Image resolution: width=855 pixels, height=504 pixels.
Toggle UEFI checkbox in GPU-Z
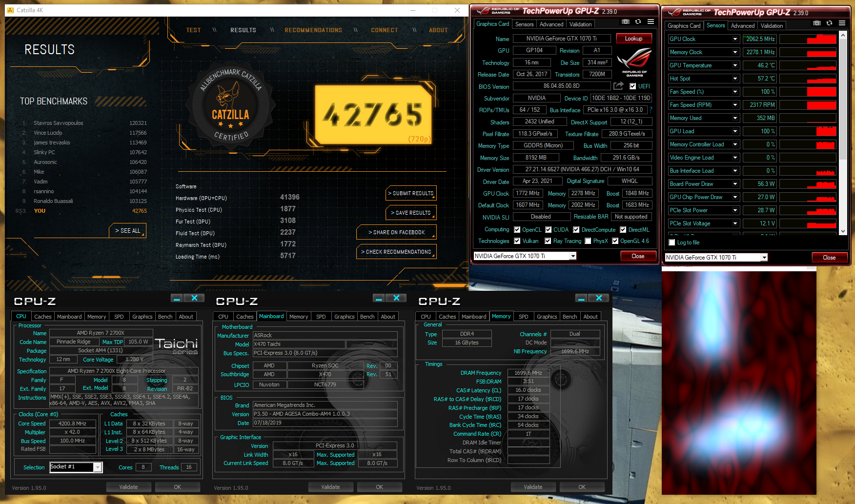point(633,86)
